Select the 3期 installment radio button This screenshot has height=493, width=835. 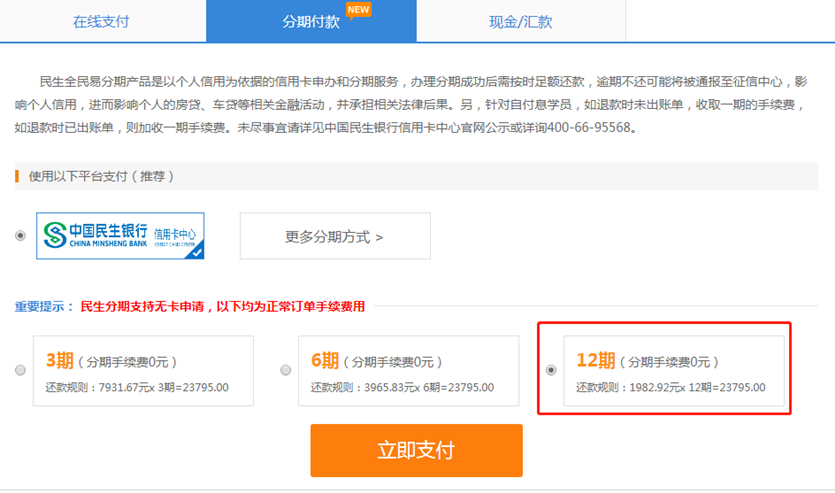point(20,370)
